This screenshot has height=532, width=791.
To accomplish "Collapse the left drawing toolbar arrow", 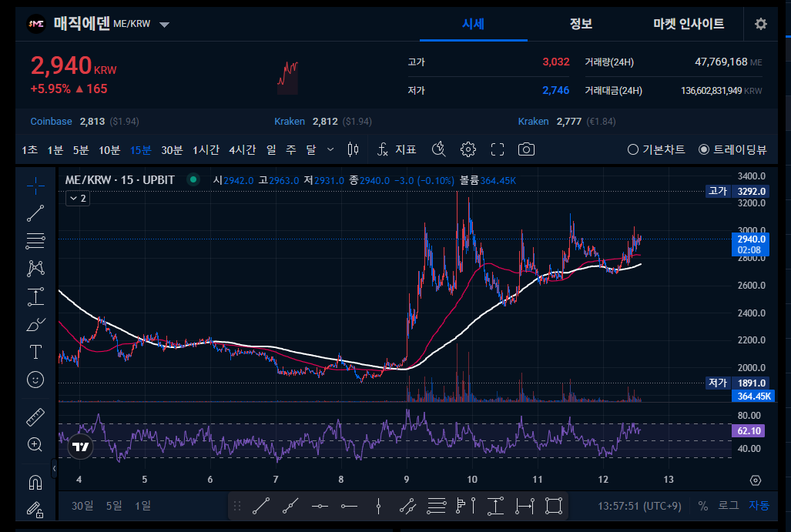I will click(54, 468).
